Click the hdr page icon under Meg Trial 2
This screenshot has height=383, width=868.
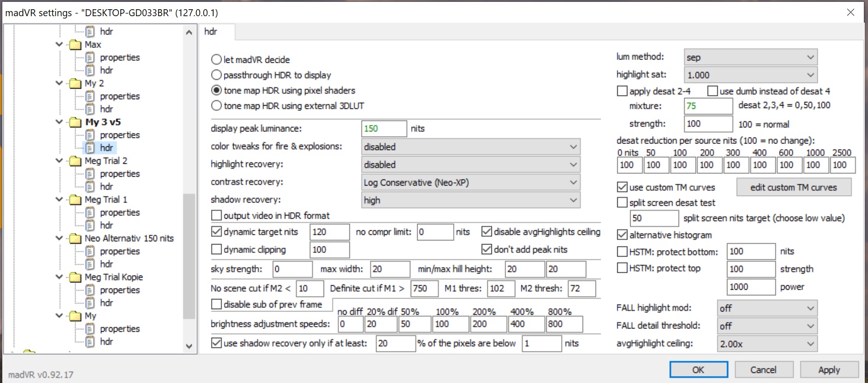click(90, 187)
